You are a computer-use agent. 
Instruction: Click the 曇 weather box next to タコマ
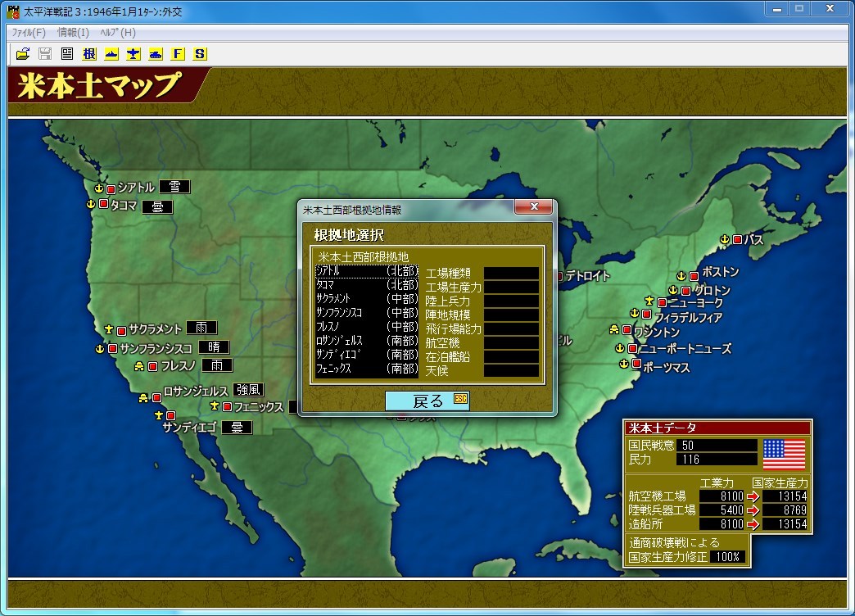157,206
